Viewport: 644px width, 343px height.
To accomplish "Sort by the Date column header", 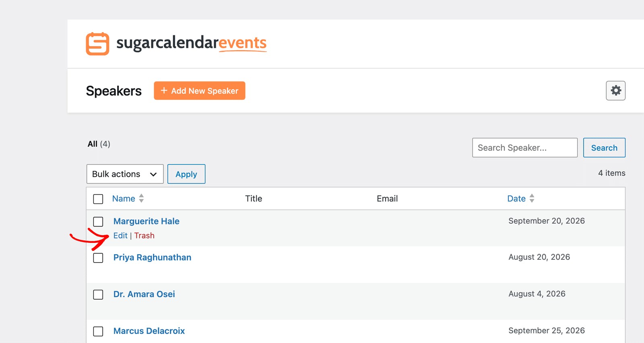I will click(x=516, y=199).
